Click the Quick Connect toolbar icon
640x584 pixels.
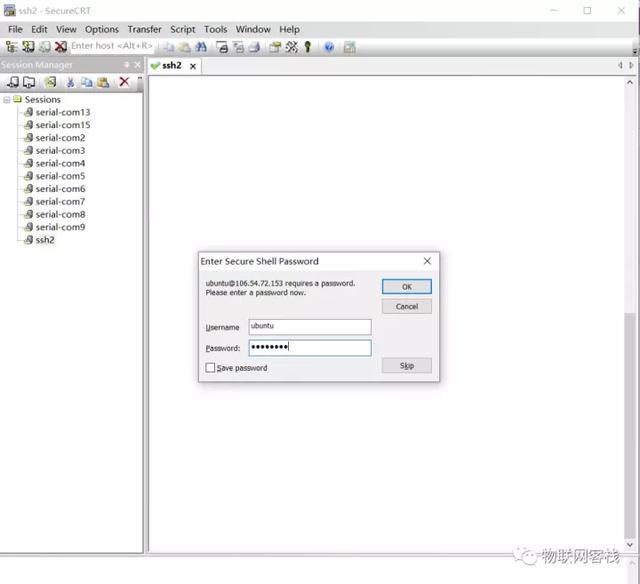28,47
